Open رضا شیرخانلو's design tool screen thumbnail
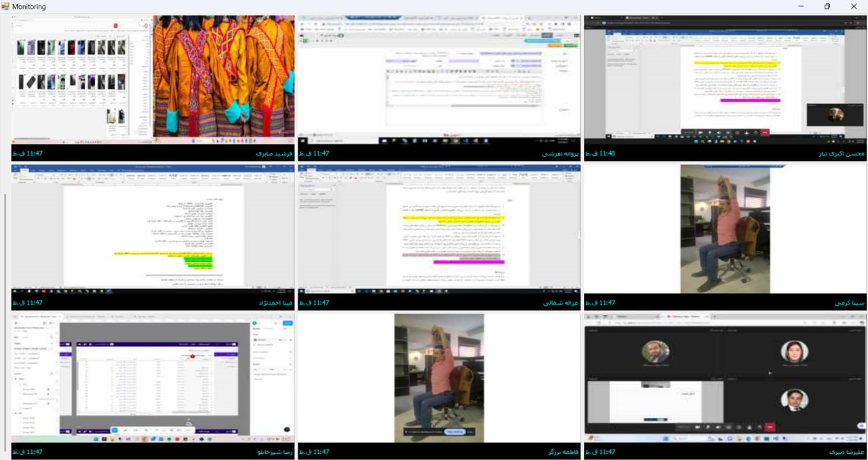This screenshot has width=868, height=460. tap(153, 377)
